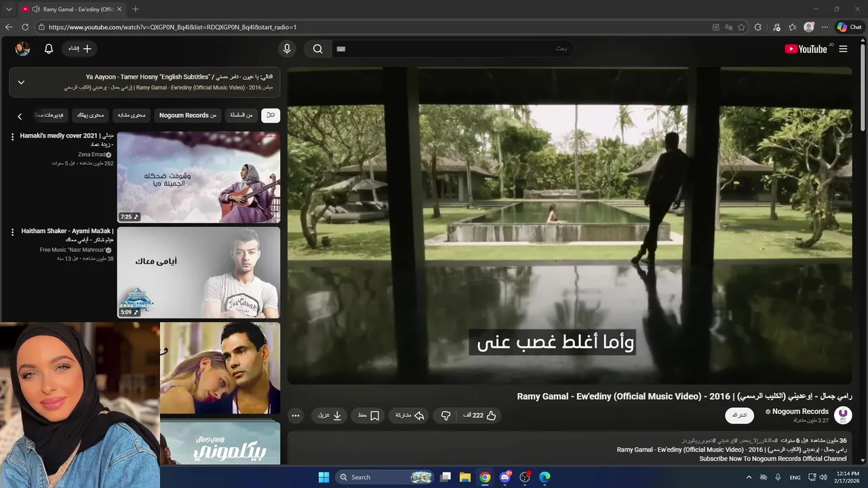Screen dimensions: 868x488
Task: Open Discord from taskbar
Action: [x=505, y=477]
